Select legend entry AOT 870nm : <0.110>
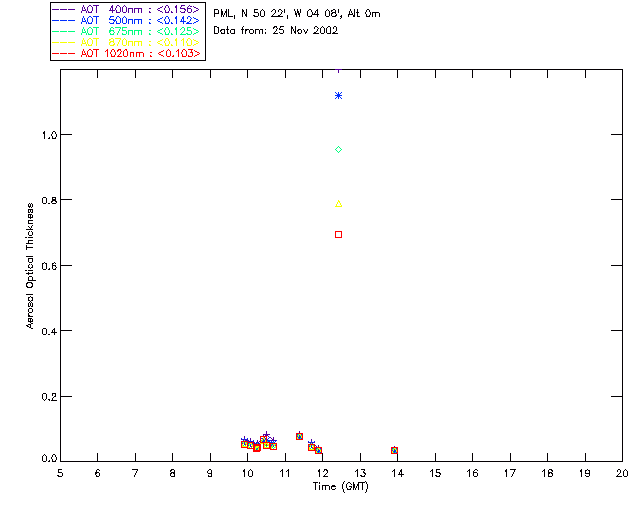This screenshot has width=640, height=512. point(126,42)
